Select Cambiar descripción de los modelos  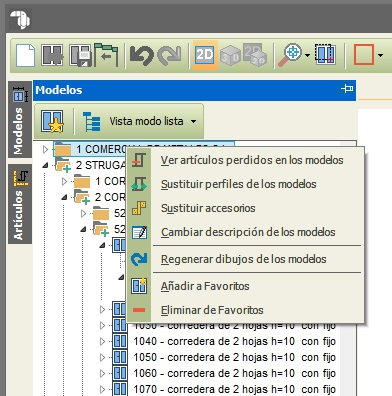pyautogui.click(x=248, y=232)
